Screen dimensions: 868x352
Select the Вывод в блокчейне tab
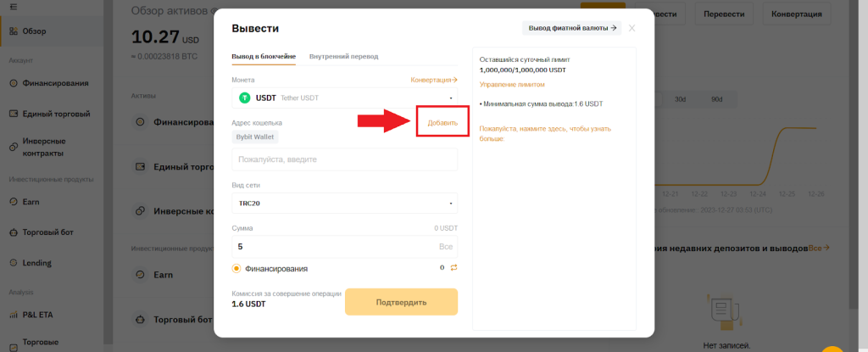coord(264,56)
